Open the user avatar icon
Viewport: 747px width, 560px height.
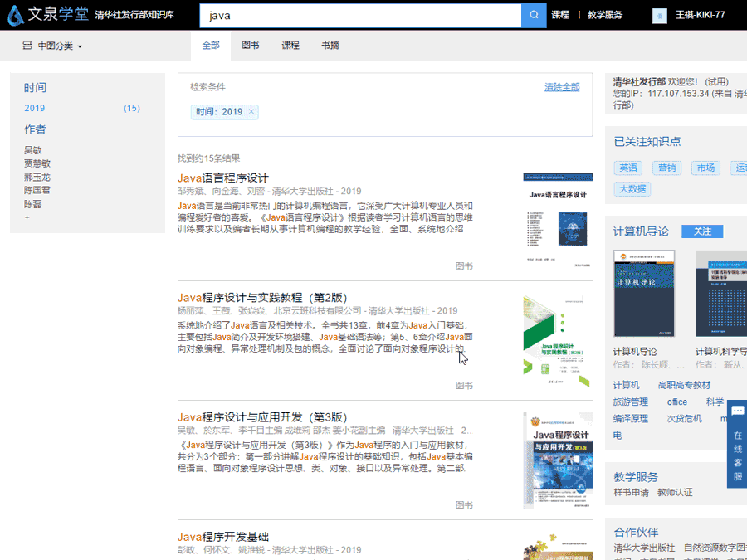coord(659,15)
